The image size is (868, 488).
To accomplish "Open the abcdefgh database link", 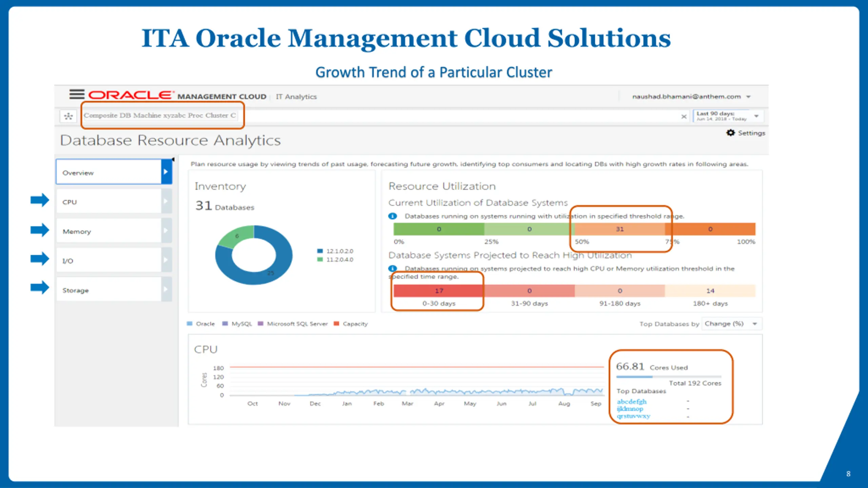I will tap(632, 402).
